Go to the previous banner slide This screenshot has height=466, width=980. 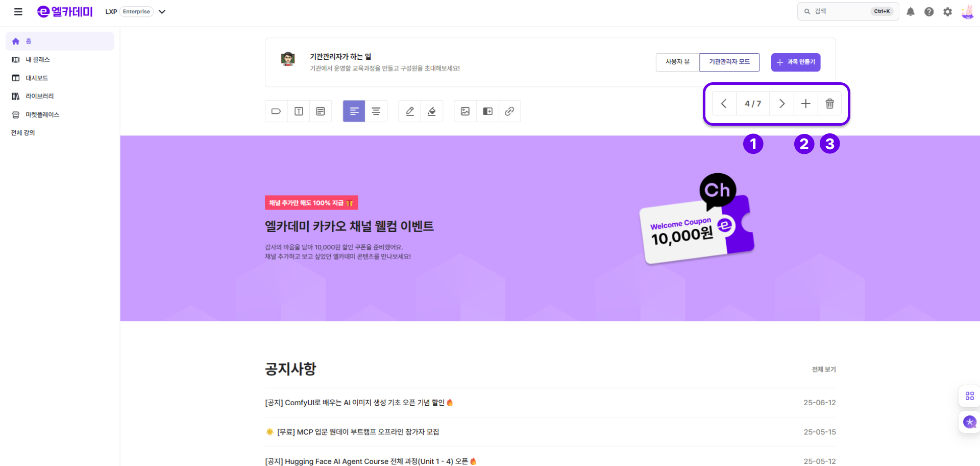coord(724,104)
